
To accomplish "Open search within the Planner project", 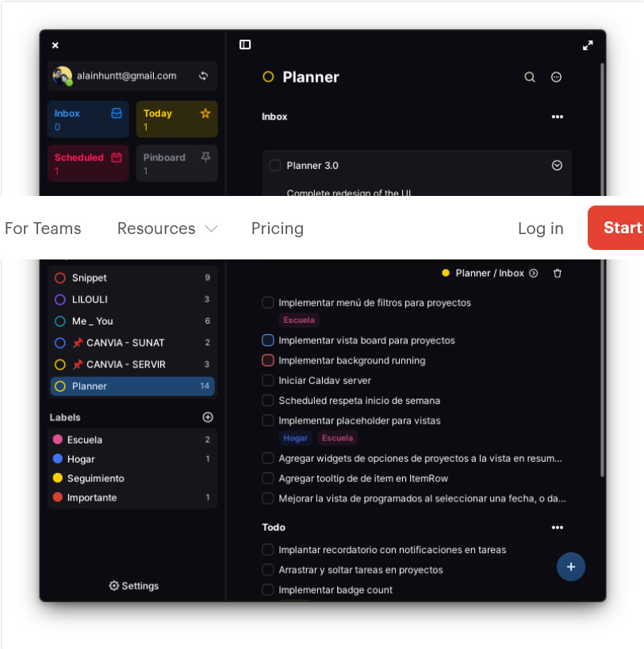I will pos(529,77).
